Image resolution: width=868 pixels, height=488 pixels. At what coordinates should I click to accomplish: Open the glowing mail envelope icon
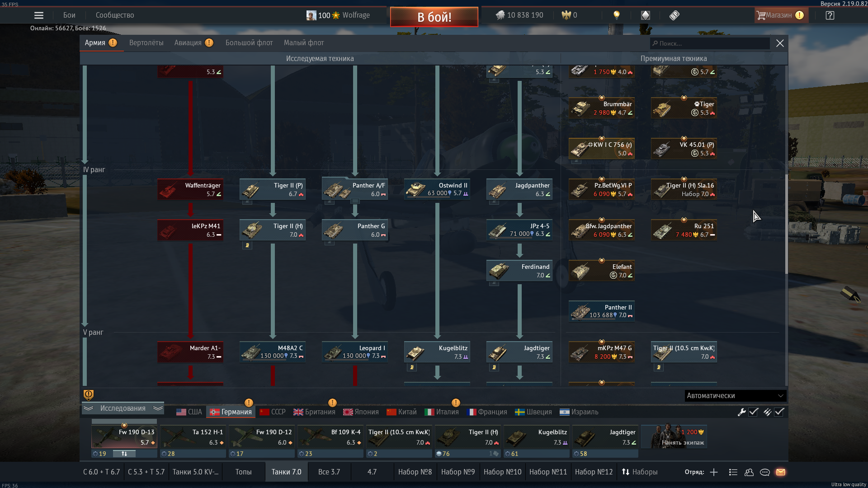pos(781,472)
